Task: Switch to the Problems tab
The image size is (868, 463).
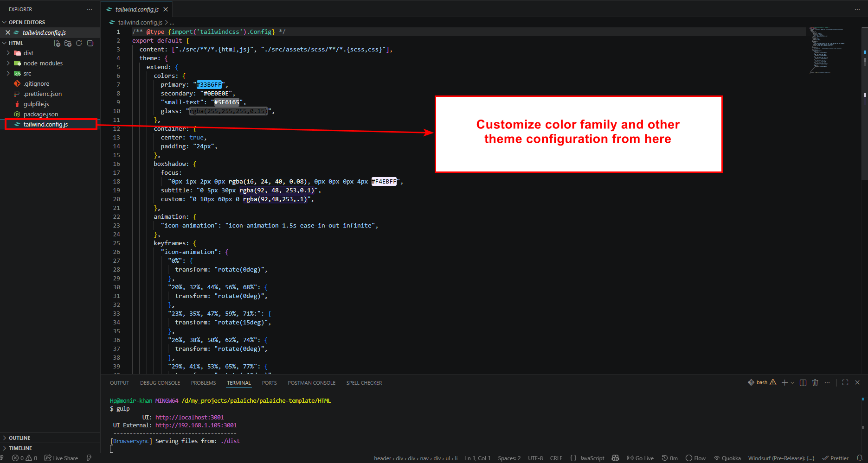Action: [203, 383]
